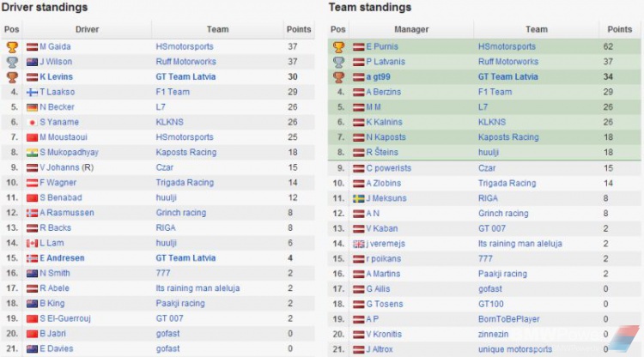Screen dimensions: 644x357
Task: Open manager A Berzins profile
Action: pyautogui.click(x=383, y=92)
